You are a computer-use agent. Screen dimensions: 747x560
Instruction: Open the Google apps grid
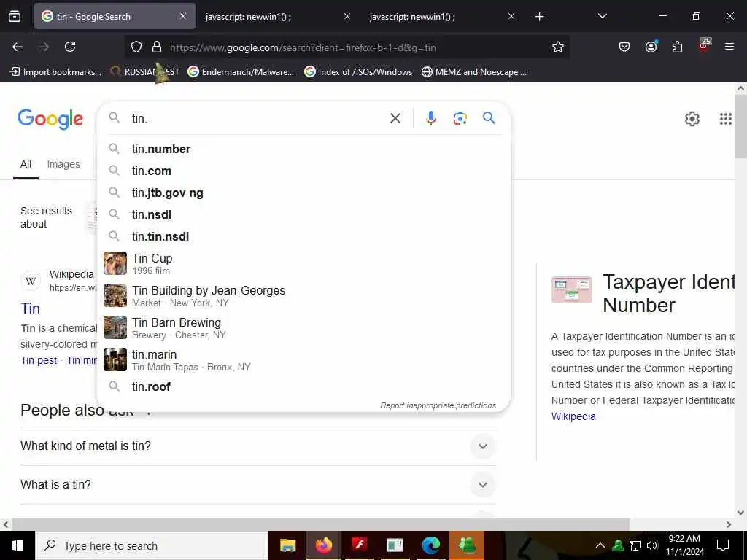pyautogui.click(x=726, y=119)
